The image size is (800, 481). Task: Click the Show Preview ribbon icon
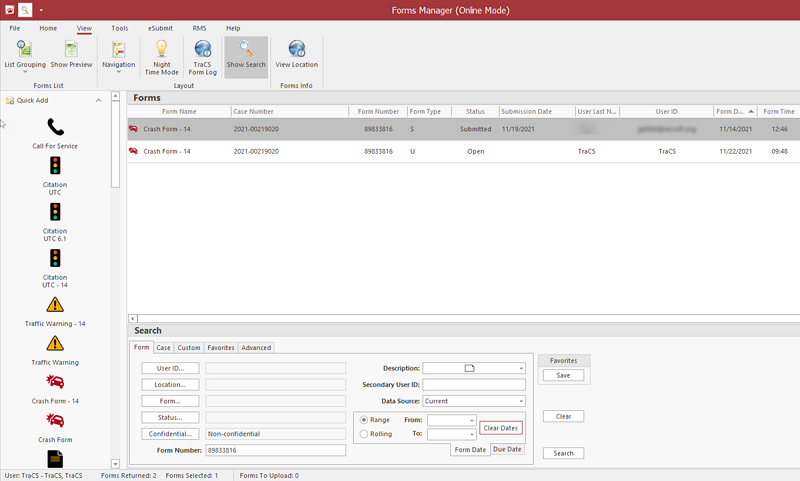pyautogui.click(x=71, y=55)
